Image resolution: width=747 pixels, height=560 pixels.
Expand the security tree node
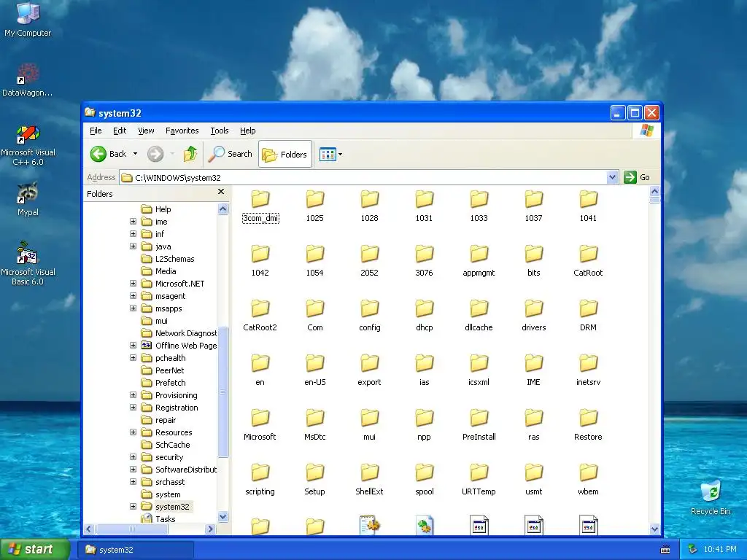point(133,456)
